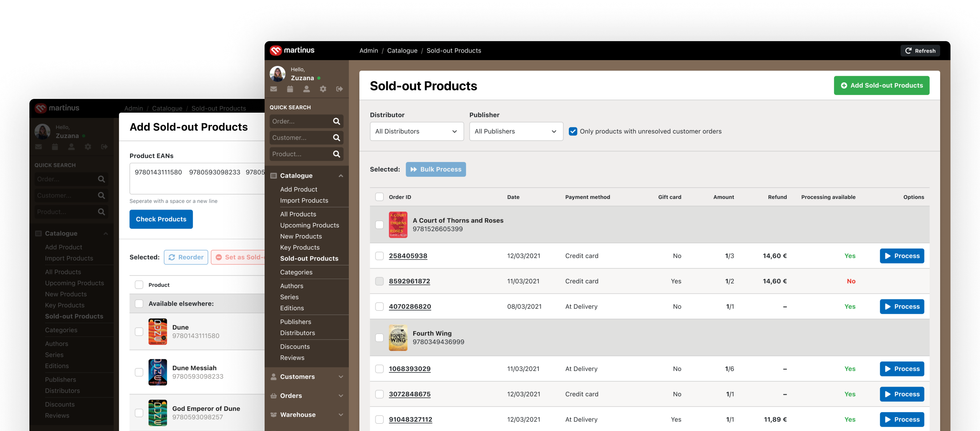Open Import Products in front sidebar
Viewport: 980px width, 431px height.
click(304, 200)
